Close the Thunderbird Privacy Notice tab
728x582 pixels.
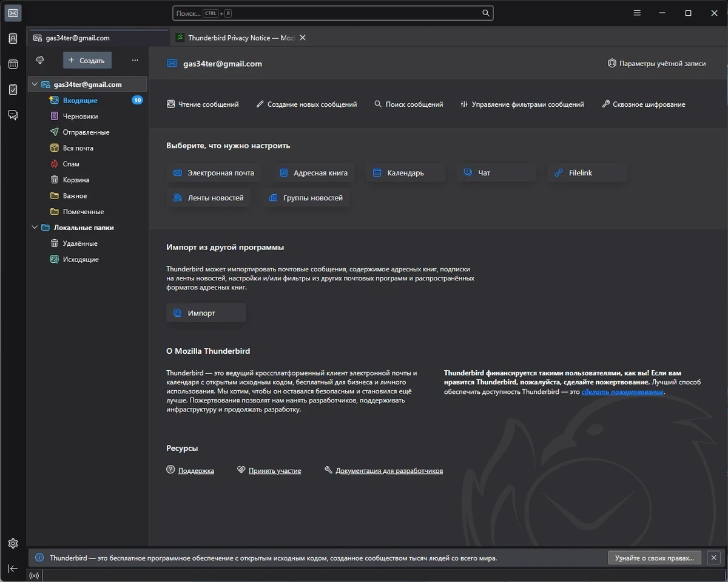[303, 38]
